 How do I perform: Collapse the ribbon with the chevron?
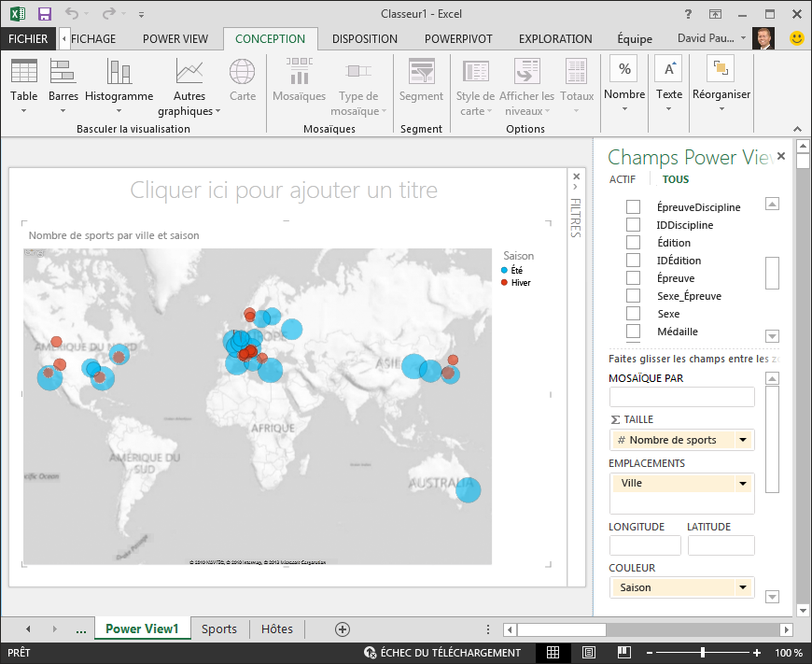(x=797, y=129)
